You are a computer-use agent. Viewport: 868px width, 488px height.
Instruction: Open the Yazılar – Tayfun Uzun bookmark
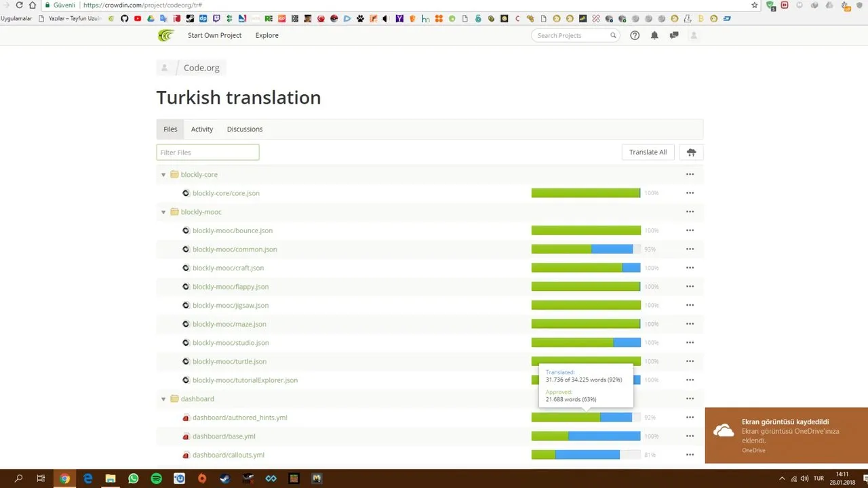71,18
